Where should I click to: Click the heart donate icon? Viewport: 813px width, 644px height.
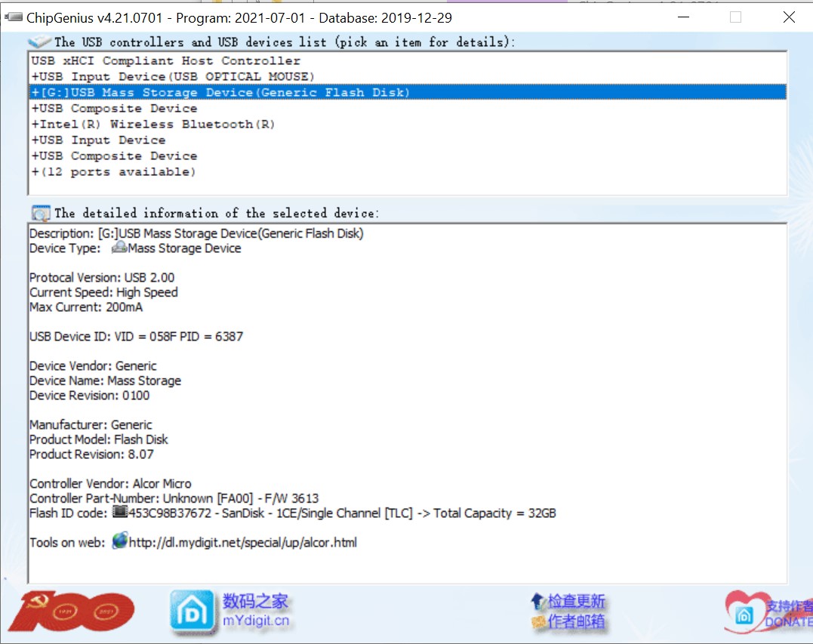click(x=746, y=612)
